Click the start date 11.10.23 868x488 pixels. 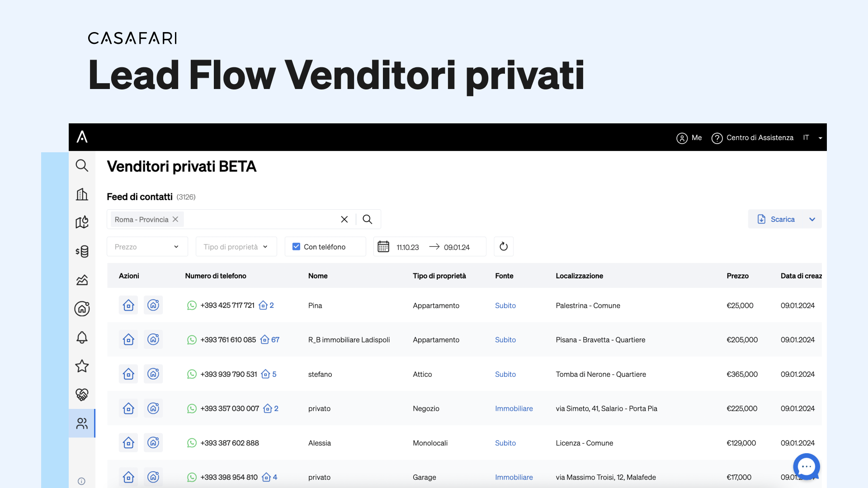(x=408, y=247)
